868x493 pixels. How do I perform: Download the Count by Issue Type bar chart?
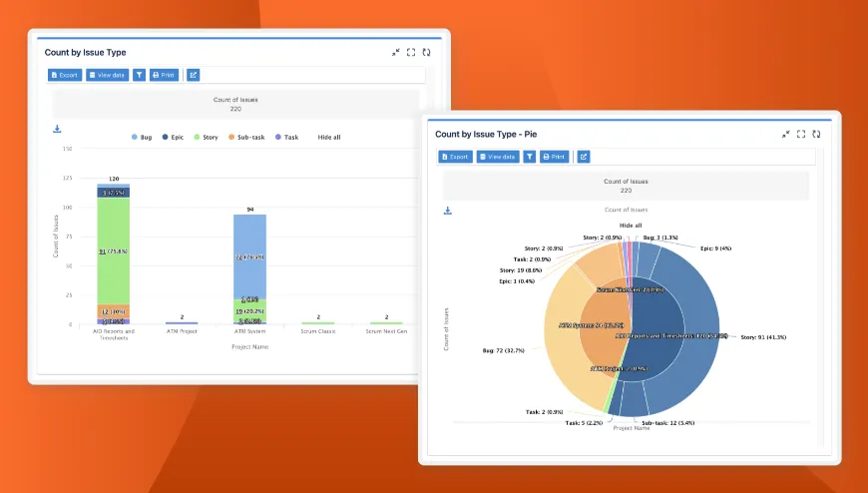pos(57,129)
